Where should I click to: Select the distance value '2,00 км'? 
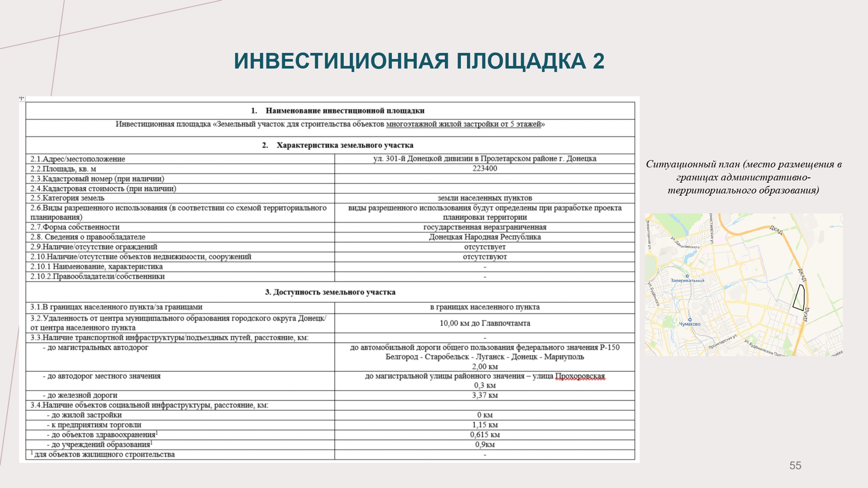[485, 367]
